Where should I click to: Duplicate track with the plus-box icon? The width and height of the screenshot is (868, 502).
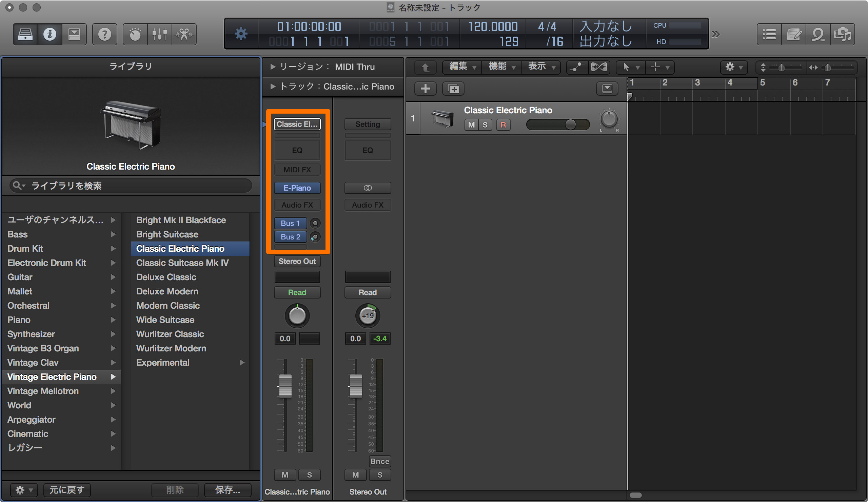(x=453, y=89)
